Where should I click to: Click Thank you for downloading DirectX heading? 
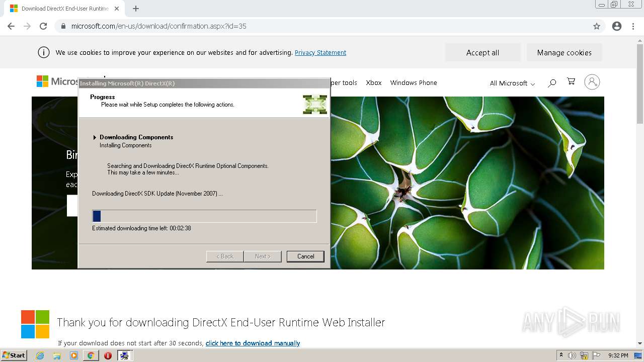[221, 322]
